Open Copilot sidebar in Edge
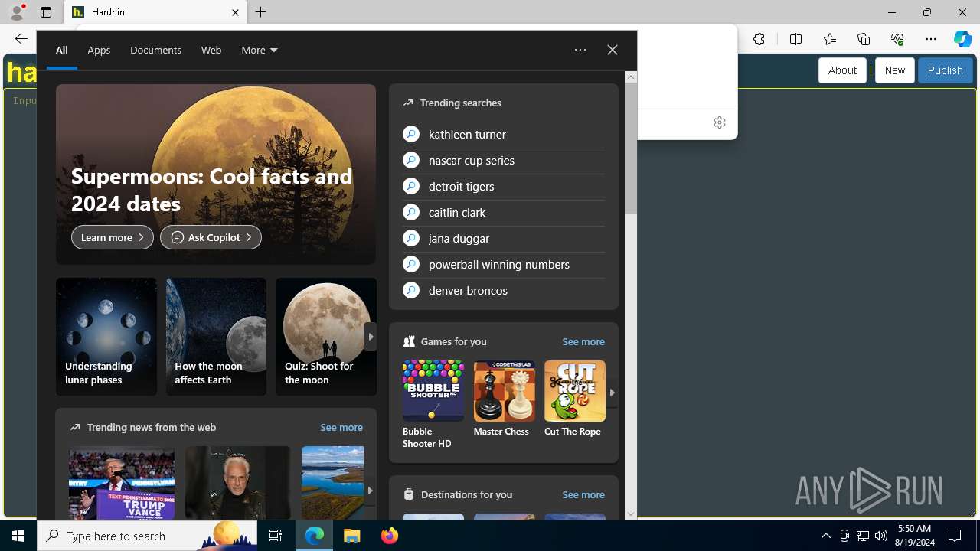 (x=963, y=39)
